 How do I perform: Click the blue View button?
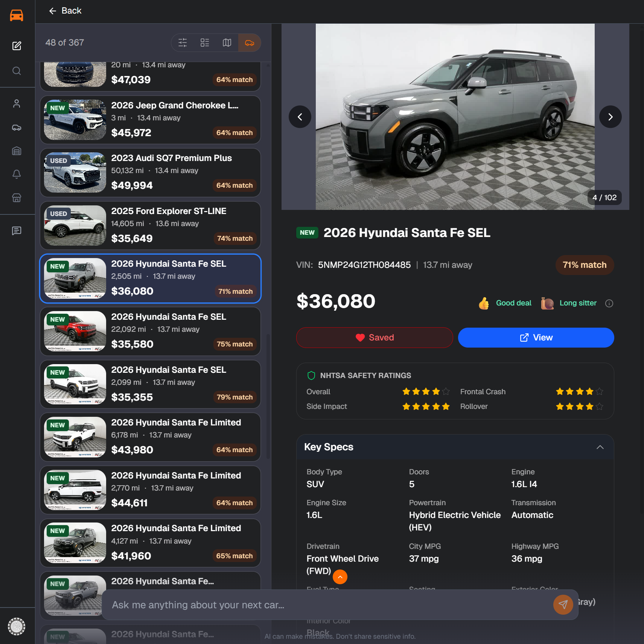pyautogui.click(x=536, y=338)
